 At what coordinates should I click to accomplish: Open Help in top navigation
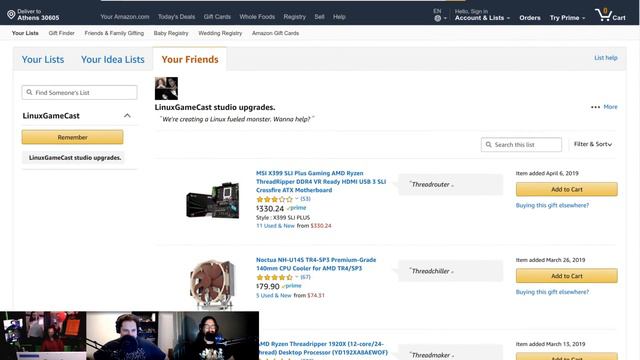[x=339, y=17]
